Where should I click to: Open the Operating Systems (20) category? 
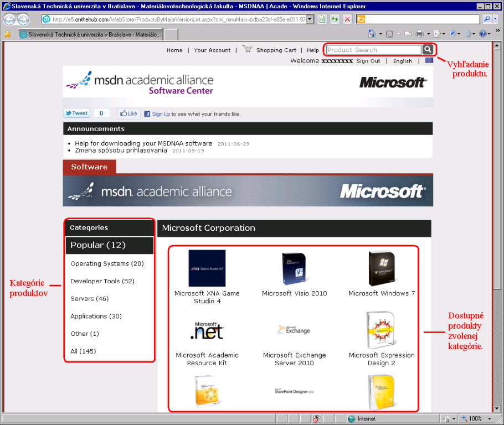coord(107,264)
